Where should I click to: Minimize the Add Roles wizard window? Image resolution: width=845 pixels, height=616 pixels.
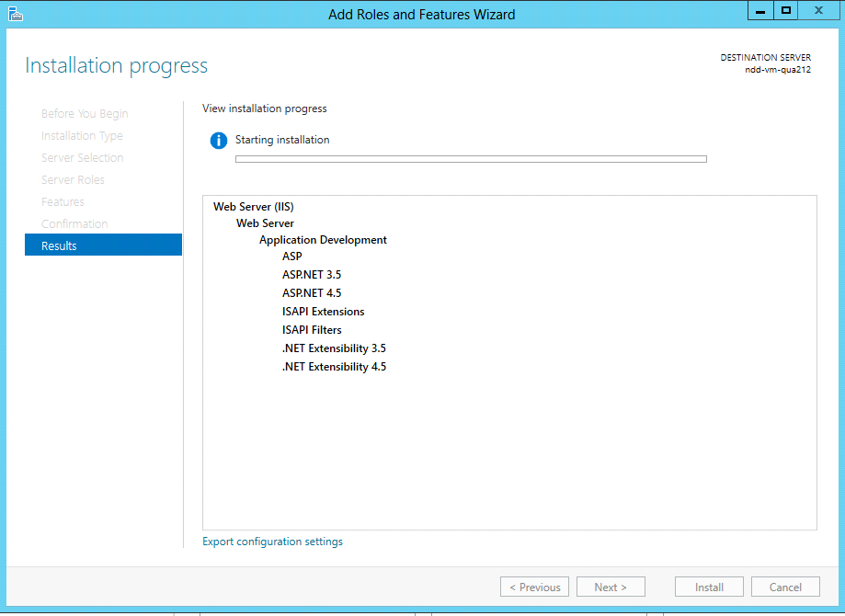pos(759,11)
